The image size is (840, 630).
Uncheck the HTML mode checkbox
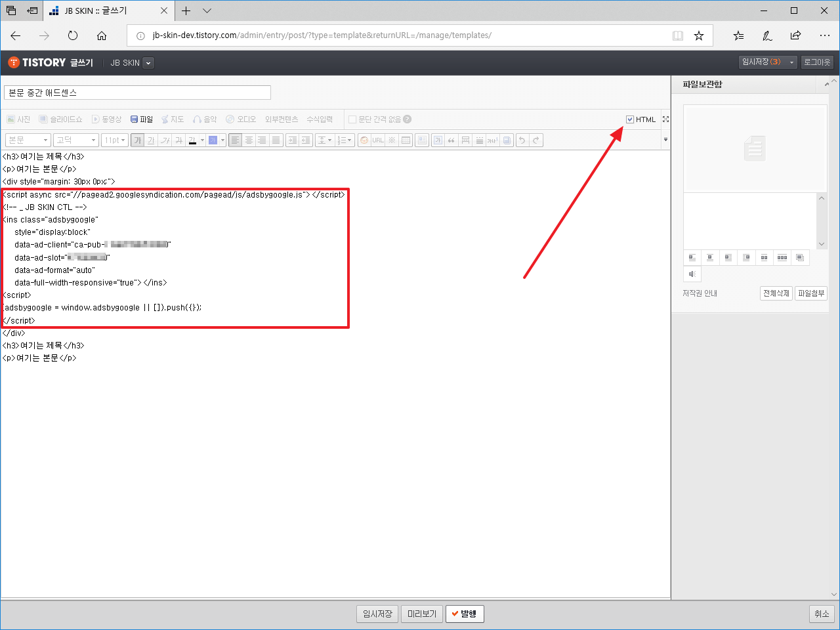coord(630,119)
